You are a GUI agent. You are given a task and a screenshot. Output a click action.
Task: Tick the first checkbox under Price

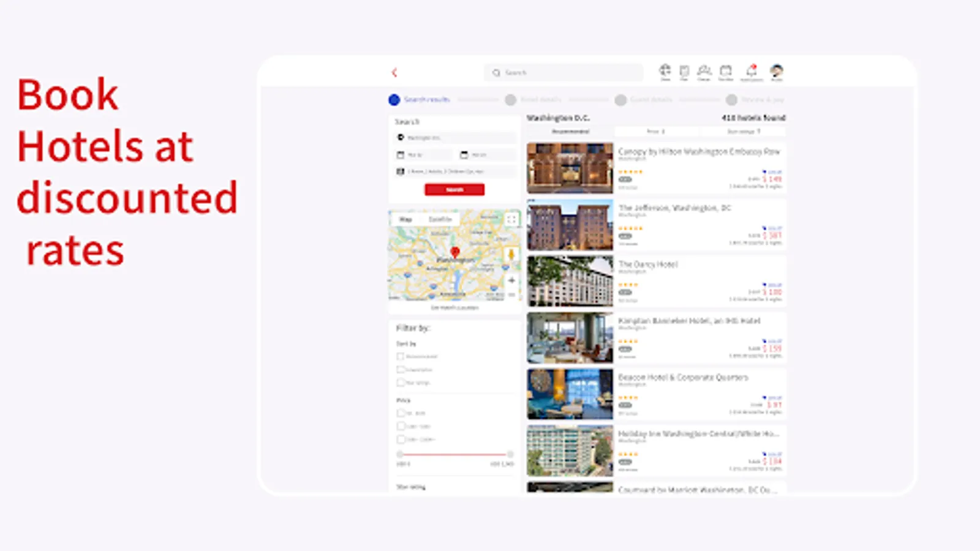(x=401, y=413)
